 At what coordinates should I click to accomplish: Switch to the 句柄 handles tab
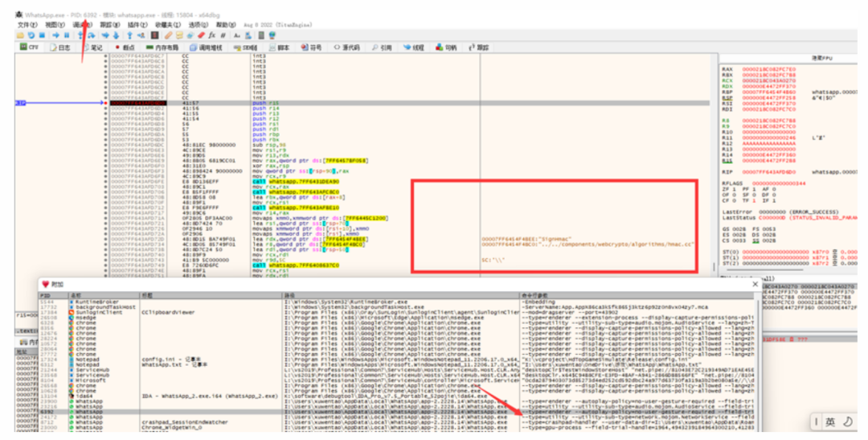446,47
